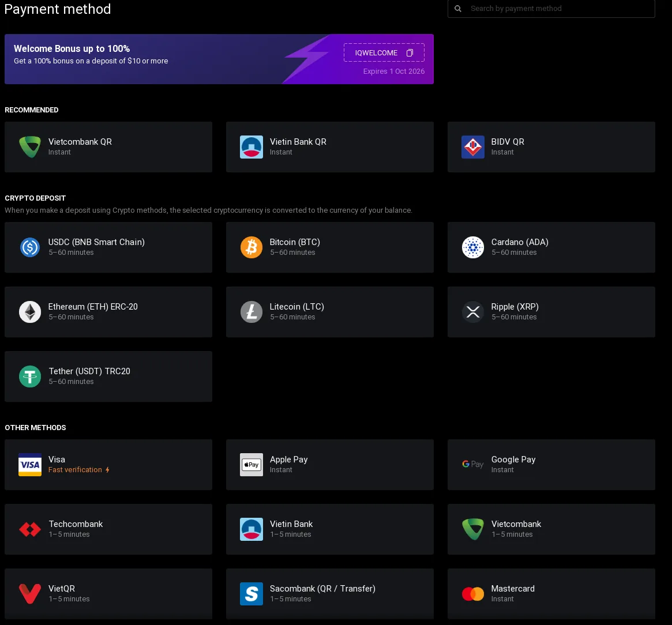Viewport: 672px width, 625px height.
Task: Click the RECOMMENDED section heading
Action: 32,110
